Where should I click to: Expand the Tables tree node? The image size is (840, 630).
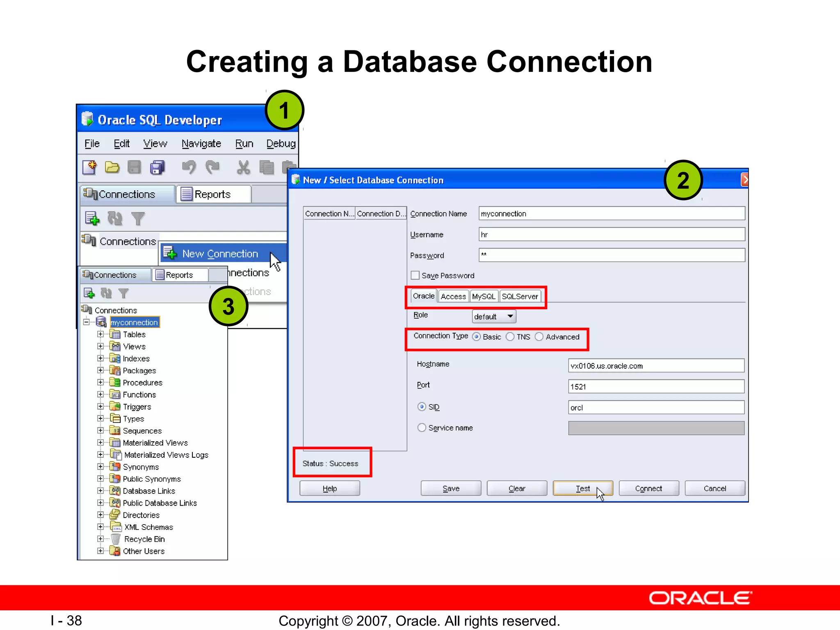100,334
